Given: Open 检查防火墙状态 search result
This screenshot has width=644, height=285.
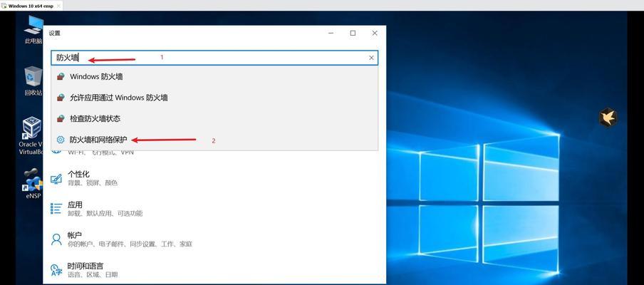Looking at the screenshot, I should tap(214, 119).
